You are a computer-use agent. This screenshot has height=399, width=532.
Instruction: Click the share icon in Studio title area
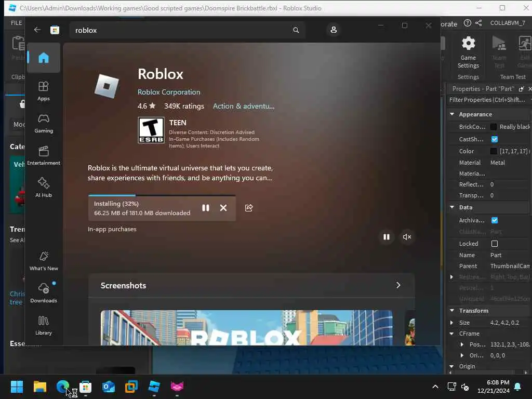478,23
